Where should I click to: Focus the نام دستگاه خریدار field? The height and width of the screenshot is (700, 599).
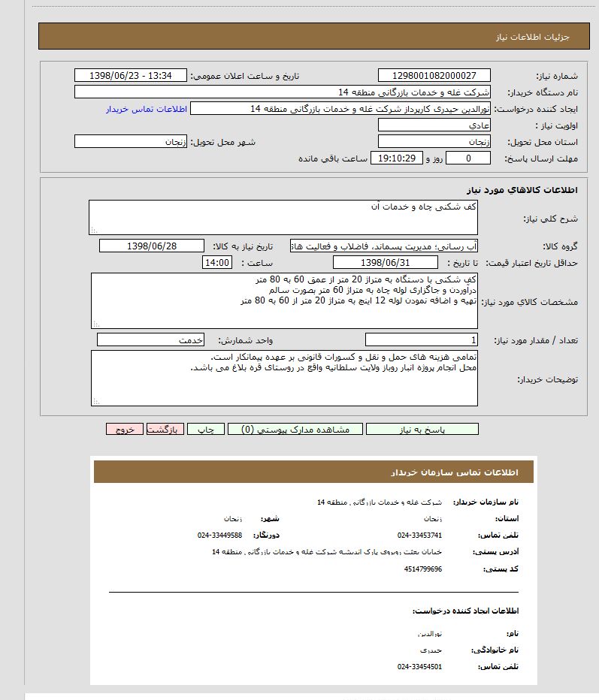[283, 92]
